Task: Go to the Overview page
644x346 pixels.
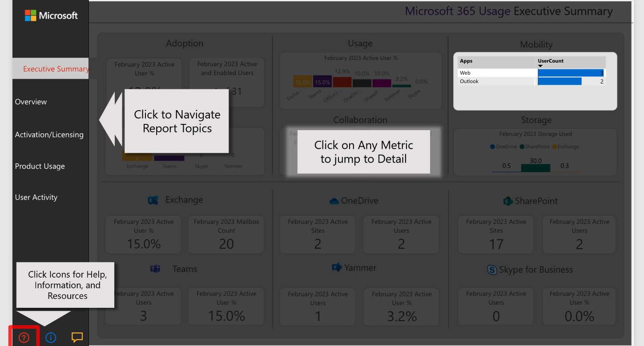Action: (31, 102)
